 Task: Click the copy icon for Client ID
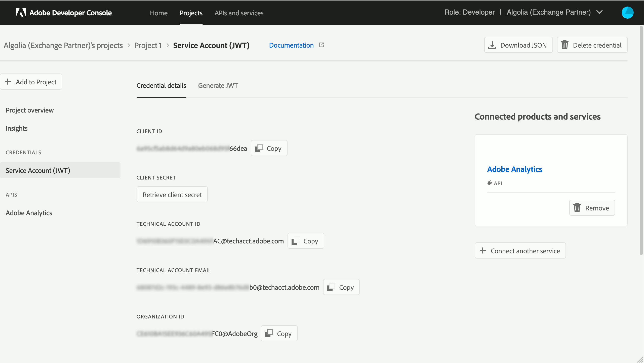pyautogui.click(x=259, y=148)
